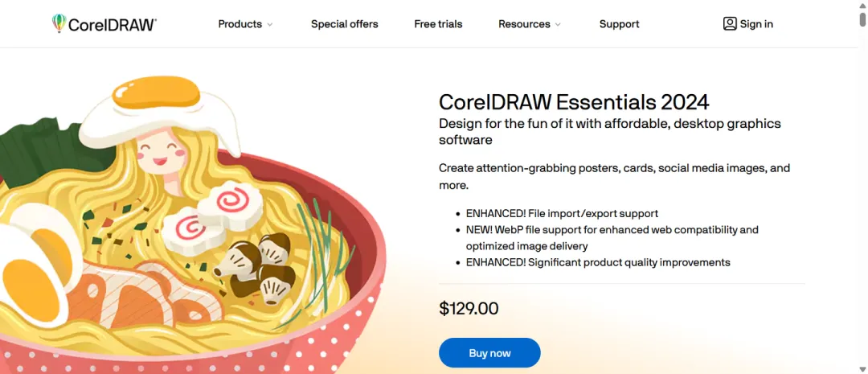Click the CorelDRAW balloon logo icon
The image size is (868, 374).
[x=59, y=24]
